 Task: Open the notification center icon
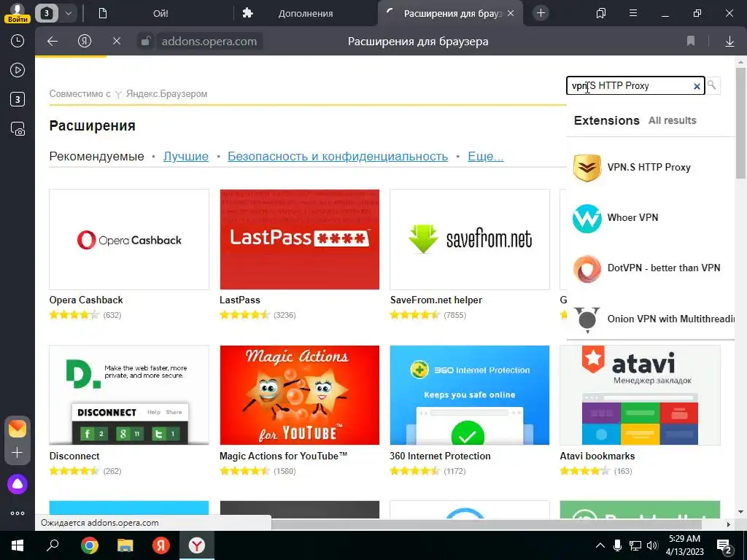(x=724, y=546)
